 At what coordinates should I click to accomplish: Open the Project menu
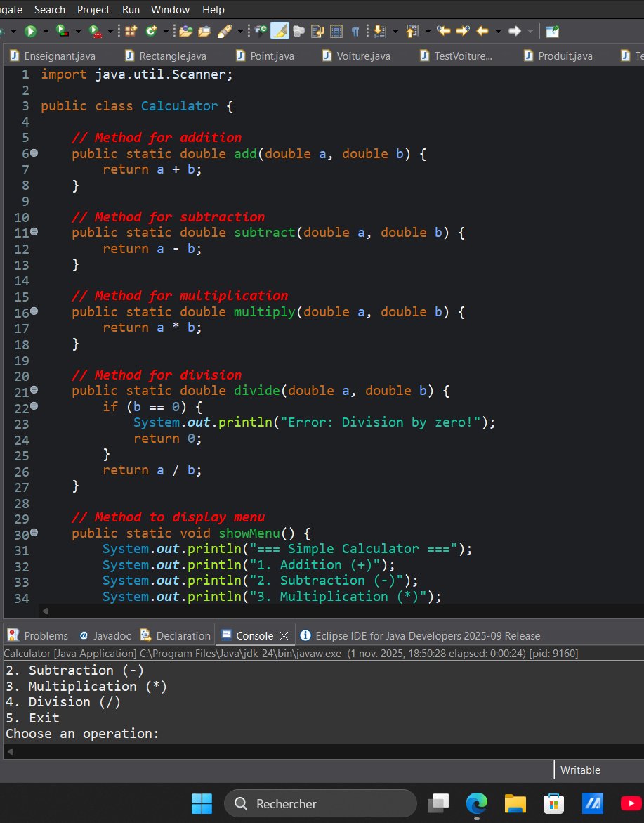[x=92, y=9]
